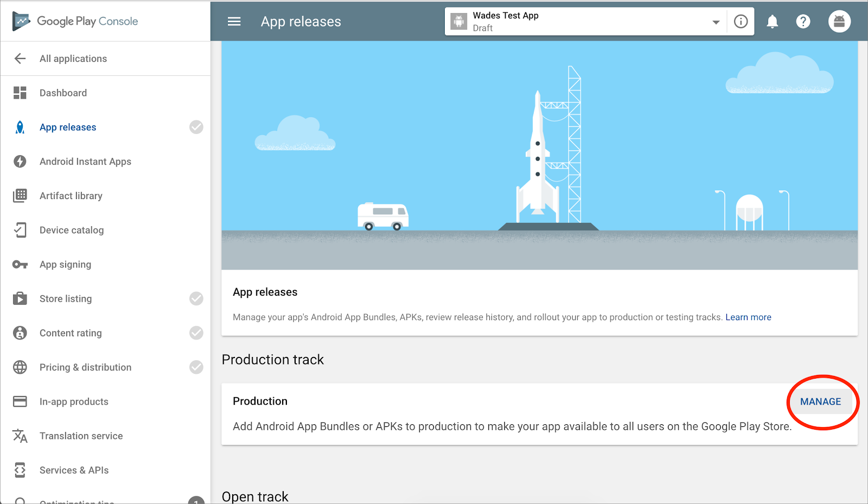Click the Wades Test App name
Viewport: 868px width, 504px height.
coord(506,15)
